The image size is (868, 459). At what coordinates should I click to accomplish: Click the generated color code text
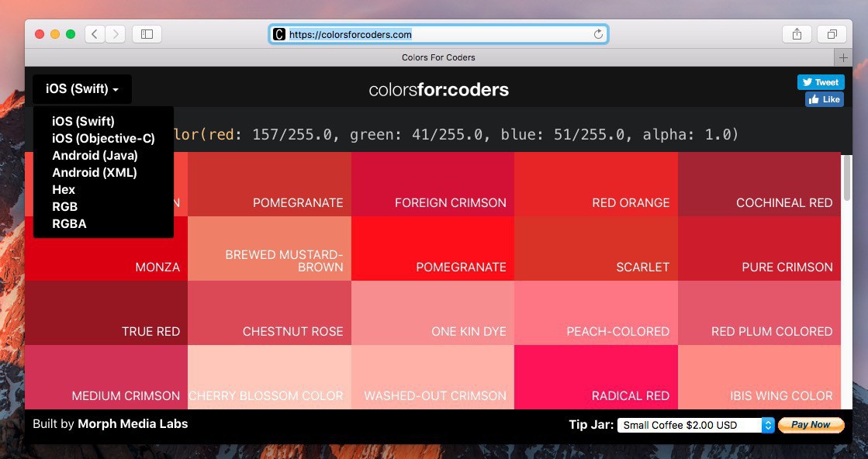click(x=456, y=134)
